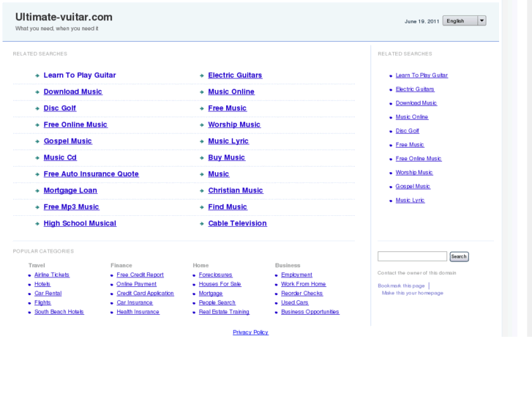Open the 'Christian Music' link
The width and height of the screenshot is (532, 399).
pos(236,190)
